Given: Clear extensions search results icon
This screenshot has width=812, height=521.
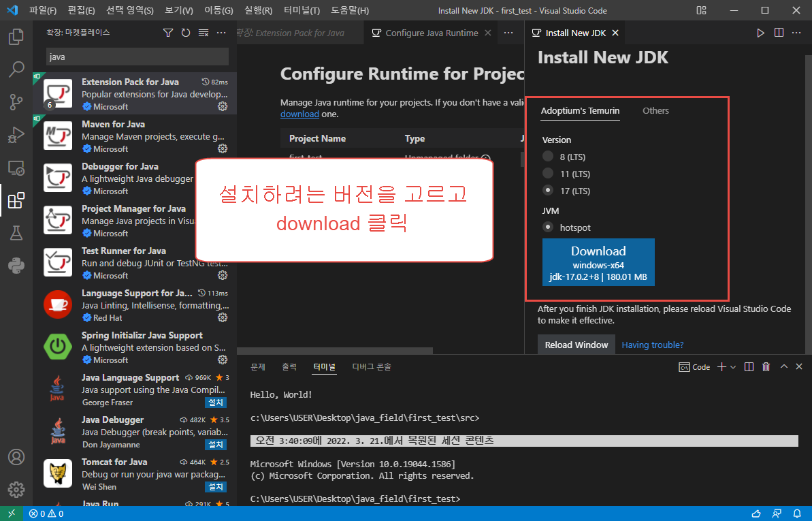Looking at the screenshot, I should click(204, 33).
